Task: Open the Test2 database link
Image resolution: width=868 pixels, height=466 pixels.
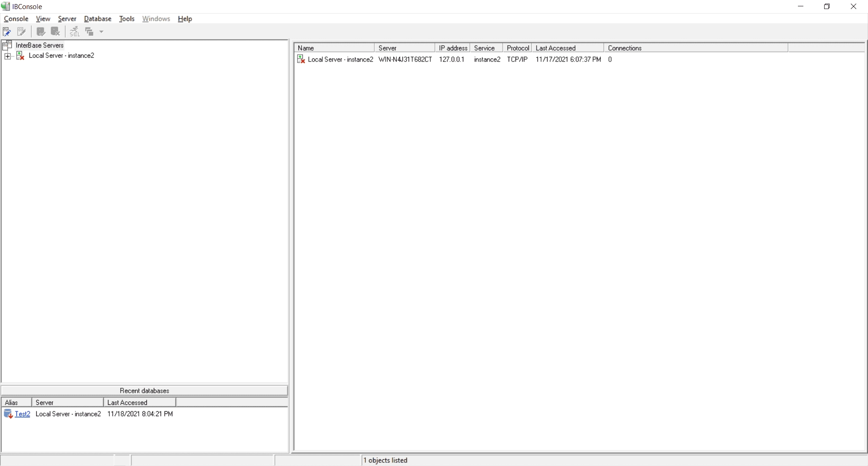Action: coord(23,414)
